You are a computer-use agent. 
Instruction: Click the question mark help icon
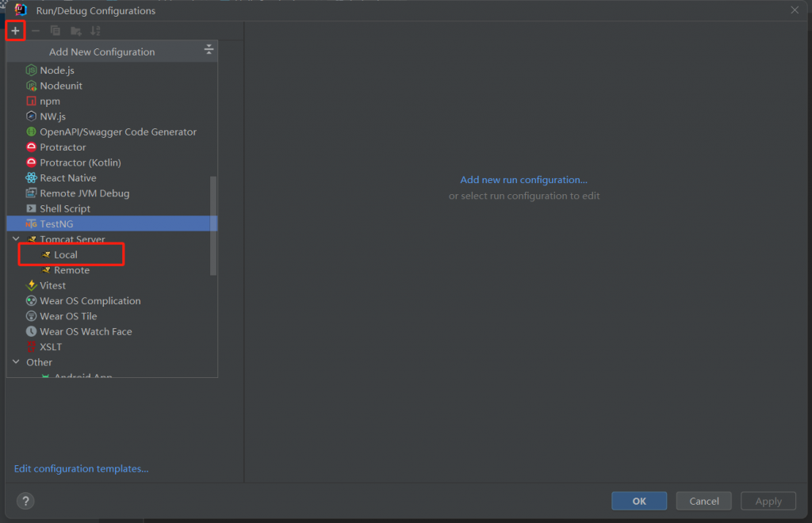[x=25, y=501]
